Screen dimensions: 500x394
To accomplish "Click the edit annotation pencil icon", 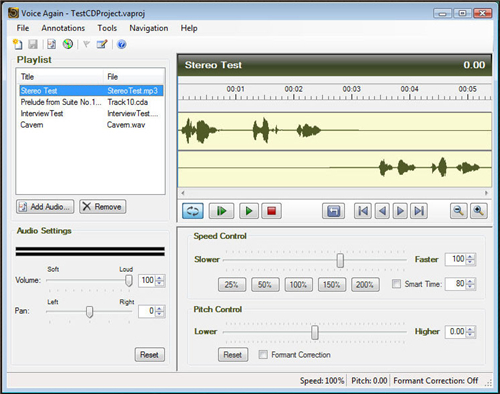I will click(102, 44).
